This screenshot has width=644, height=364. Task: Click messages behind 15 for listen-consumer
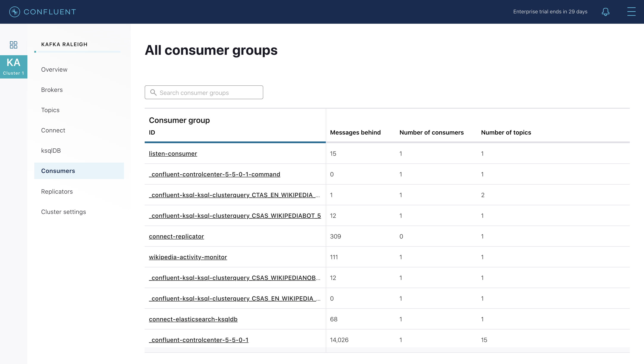coord(333,154)
